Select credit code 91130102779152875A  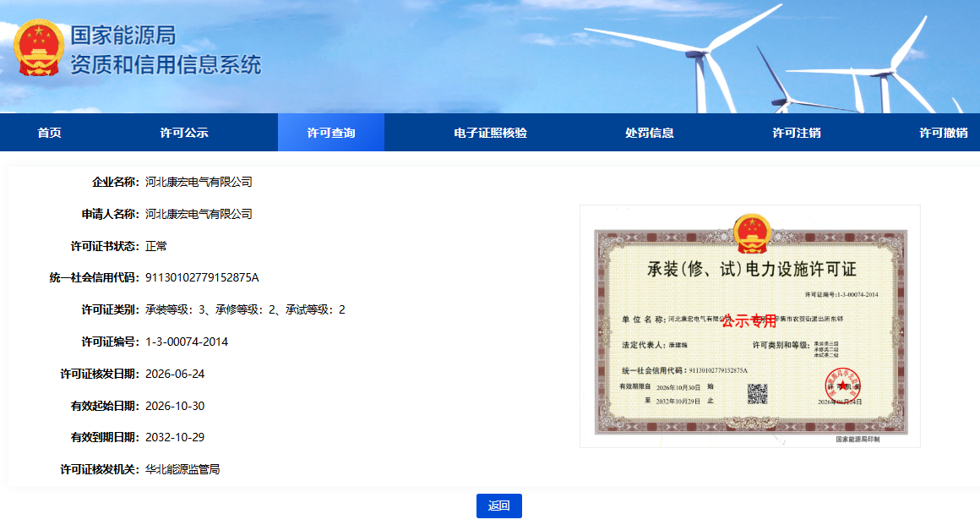pyautogui.click(x=202, y=277)
